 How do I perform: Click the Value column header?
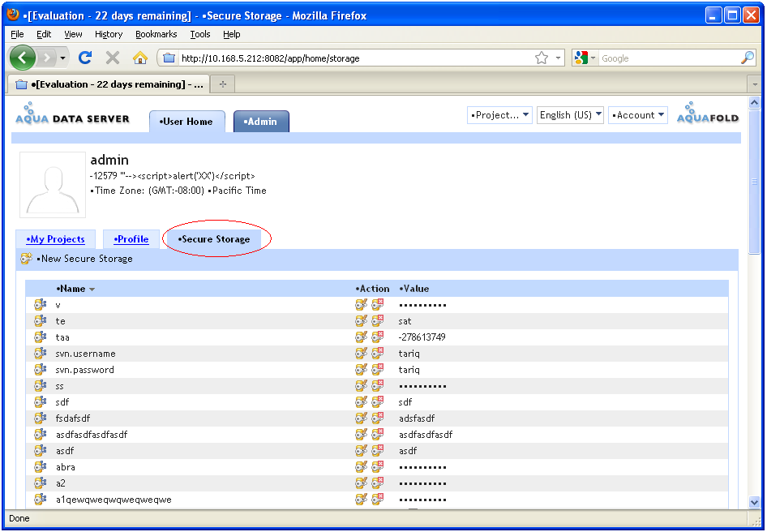click(x=413, y=289)
